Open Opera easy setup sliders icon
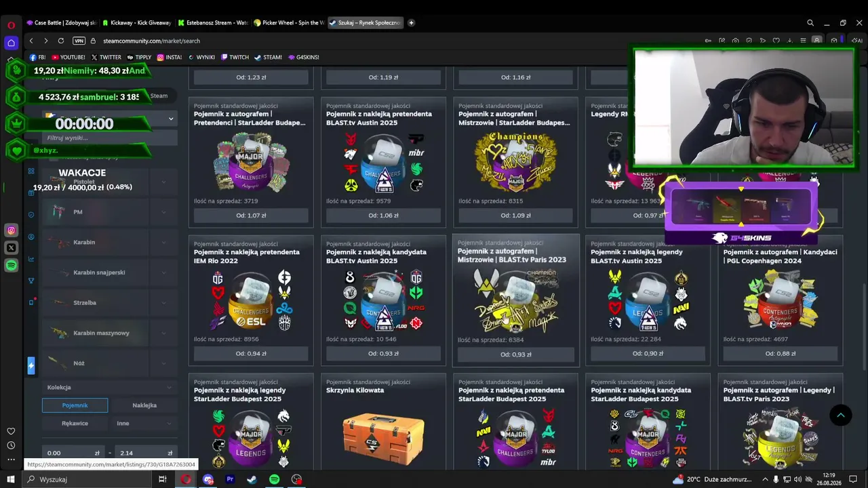The width and height of the screenshot is (868, 488). [803, 41]
